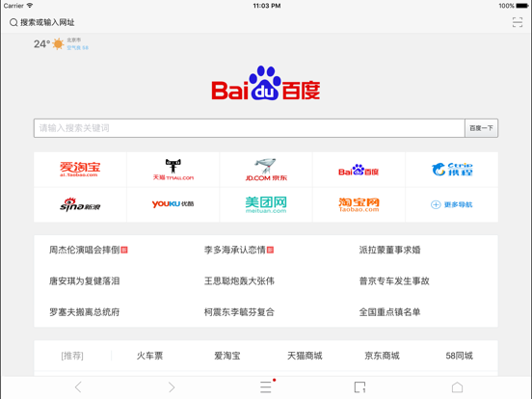
Task: Open the 58同城 recommended link
Action: click(x=460, y=356)
